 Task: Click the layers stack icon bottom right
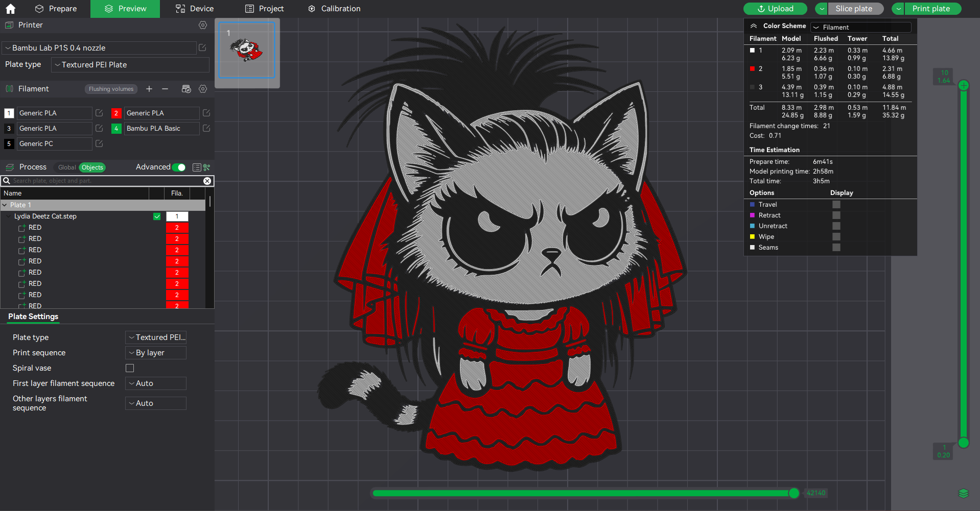click(964, 493)
